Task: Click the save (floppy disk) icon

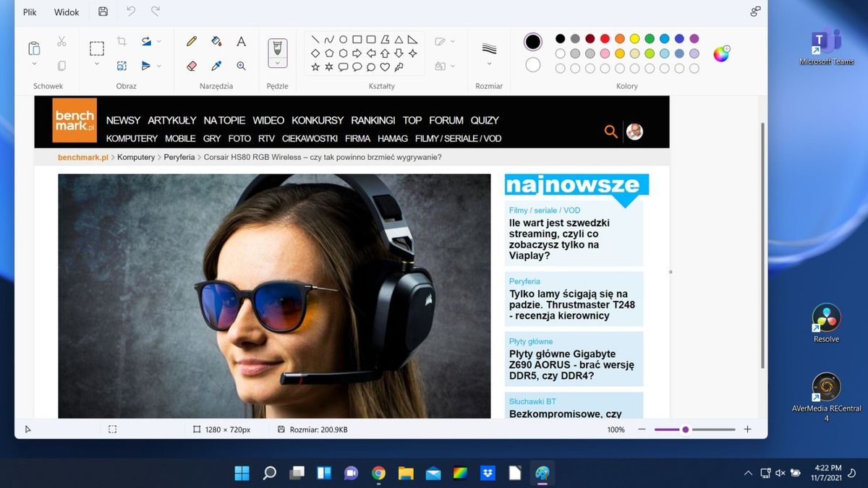Action: click(x=103, y=12)
